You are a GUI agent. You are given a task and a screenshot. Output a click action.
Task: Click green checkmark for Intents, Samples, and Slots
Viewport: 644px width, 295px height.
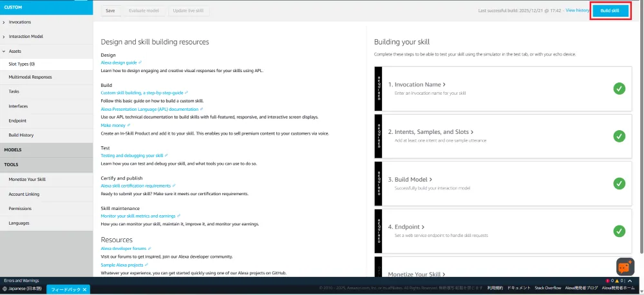619,136
